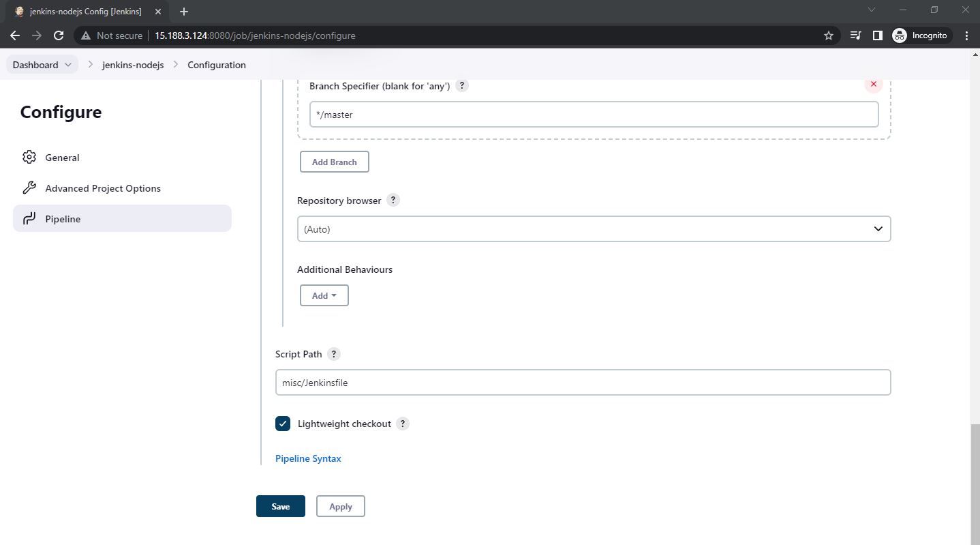Go to General section in sidebar
The image size is (980, 545).
point(62,158)
